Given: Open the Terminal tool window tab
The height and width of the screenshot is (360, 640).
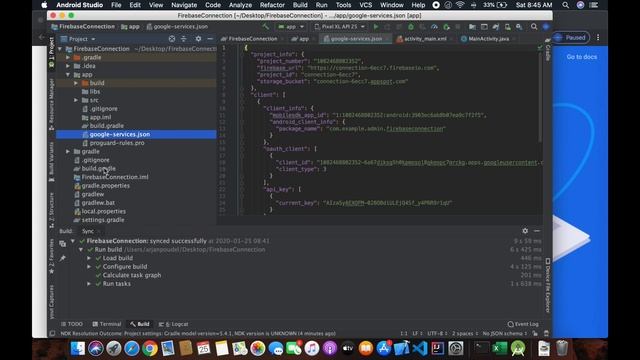Looking at the screenshot, I should click(x=107, y=324).
